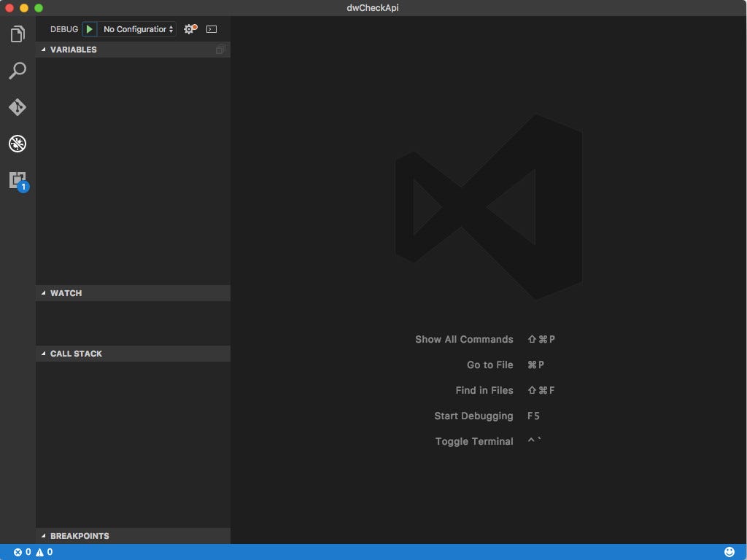
Task: Click the Go to File text
Action: 489,365
